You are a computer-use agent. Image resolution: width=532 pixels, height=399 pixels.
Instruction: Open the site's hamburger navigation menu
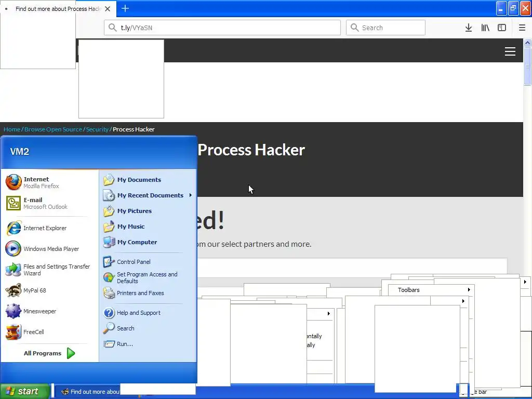tap(510, 51)
